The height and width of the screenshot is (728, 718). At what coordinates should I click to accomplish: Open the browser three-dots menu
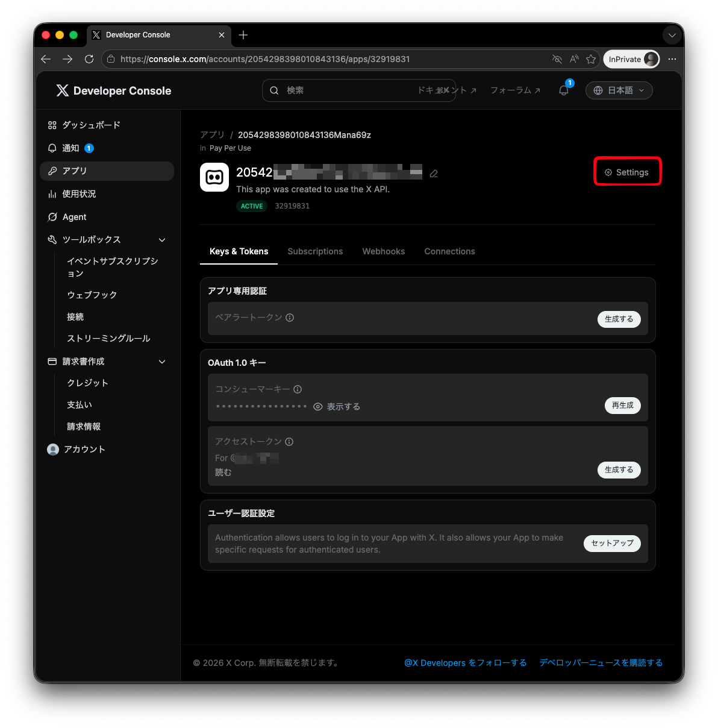672,59
